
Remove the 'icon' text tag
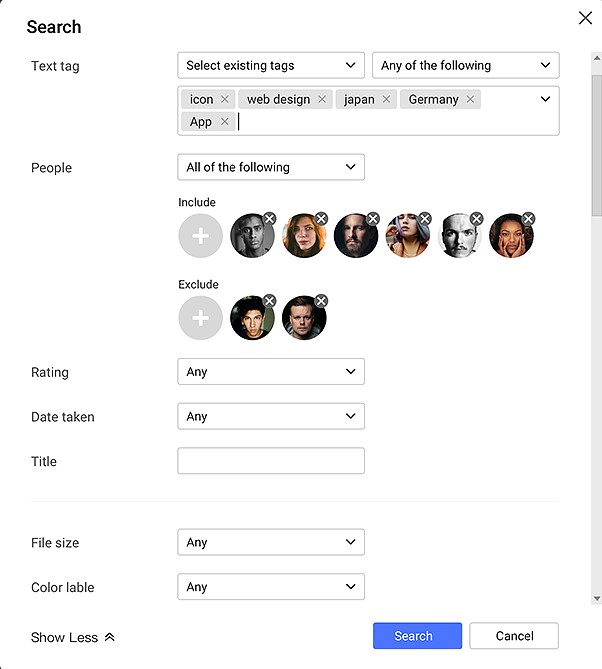[x=225, y=100]
